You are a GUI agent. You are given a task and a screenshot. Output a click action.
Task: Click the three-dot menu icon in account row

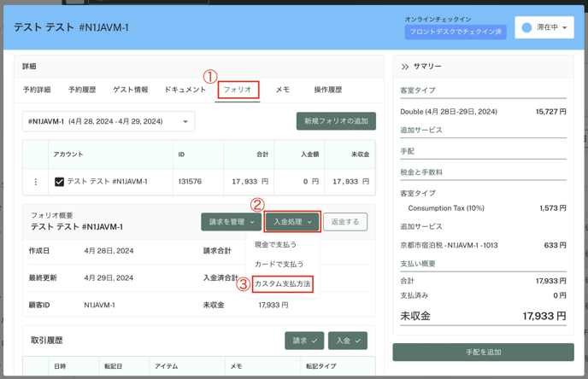coord(36,182)
